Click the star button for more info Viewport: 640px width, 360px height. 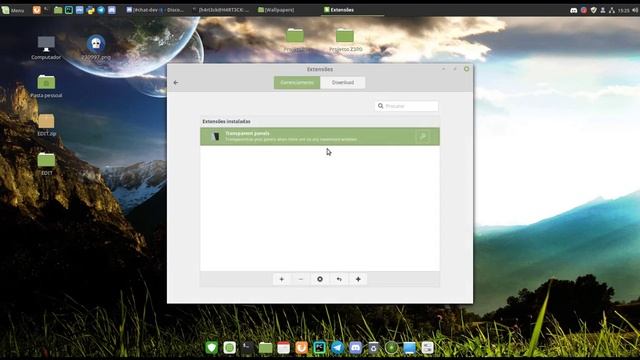click(x=358, y=279)
